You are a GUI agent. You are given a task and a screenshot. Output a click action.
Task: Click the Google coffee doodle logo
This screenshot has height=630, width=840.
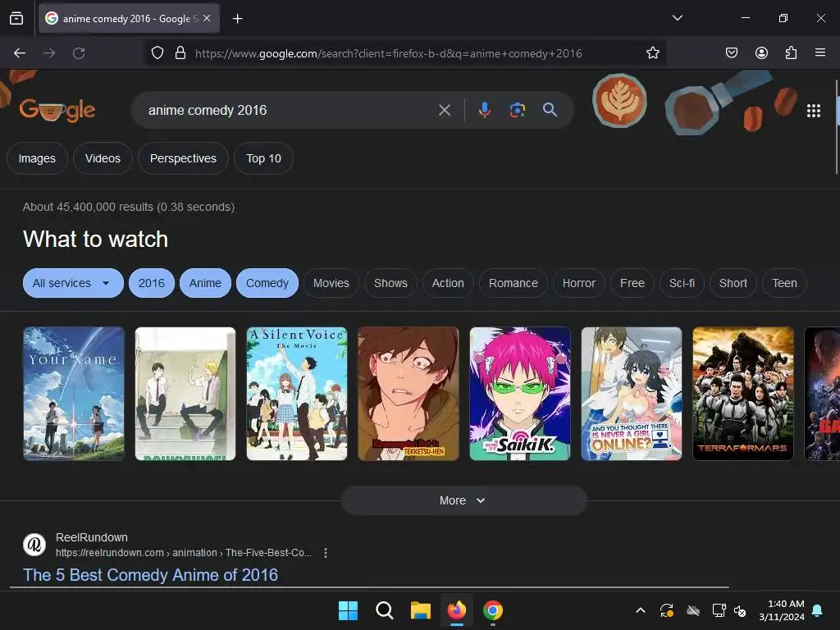pyautogui.click(x=57, y=109)
